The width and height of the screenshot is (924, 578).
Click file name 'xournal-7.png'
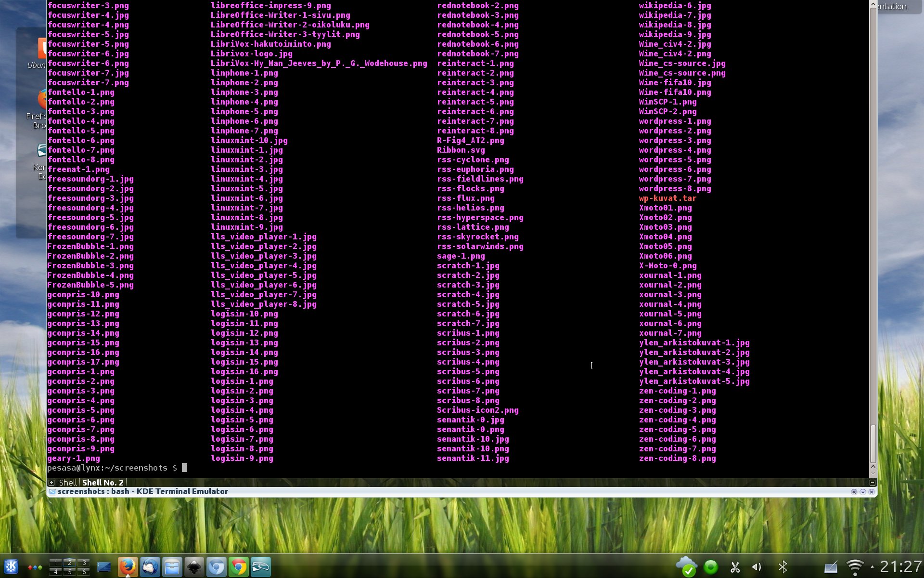[670, 333]
